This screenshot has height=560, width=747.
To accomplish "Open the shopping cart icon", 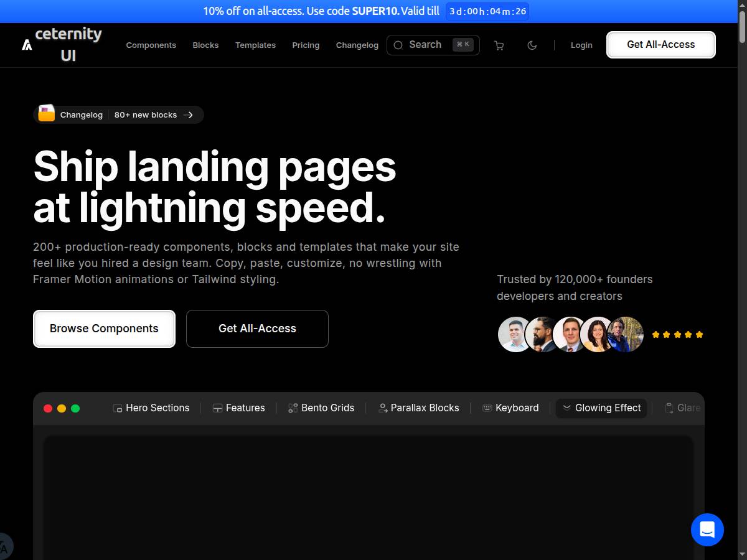I will pos(499,45).
